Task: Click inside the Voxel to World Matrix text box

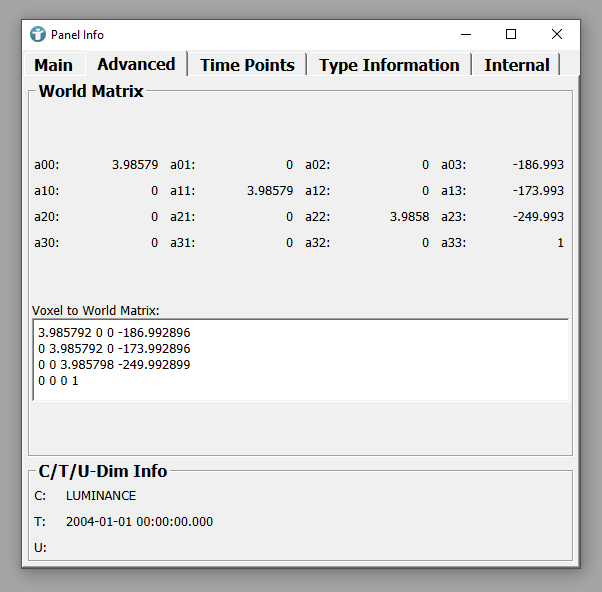Action: point(300,360)
